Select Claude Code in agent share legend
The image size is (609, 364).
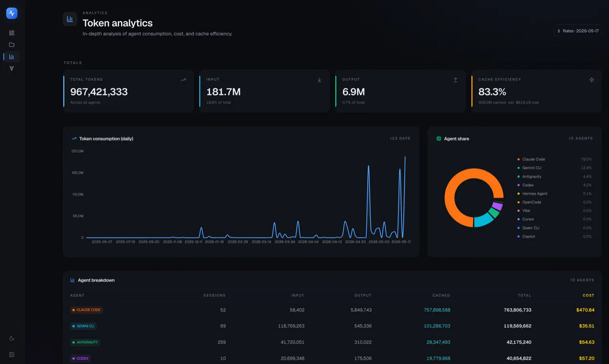(x=533, y=159)
